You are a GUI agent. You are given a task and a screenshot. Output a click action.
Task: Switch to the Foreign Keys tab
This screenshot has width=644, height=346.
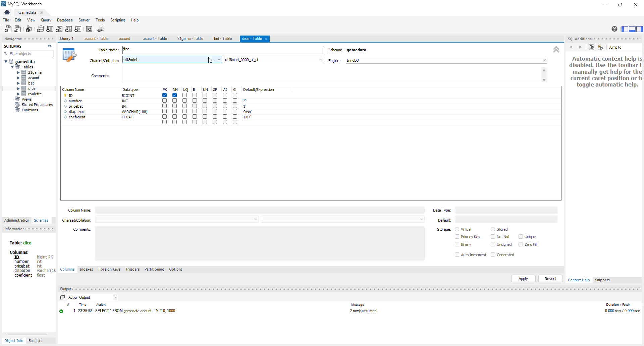(x=110, y=269)
